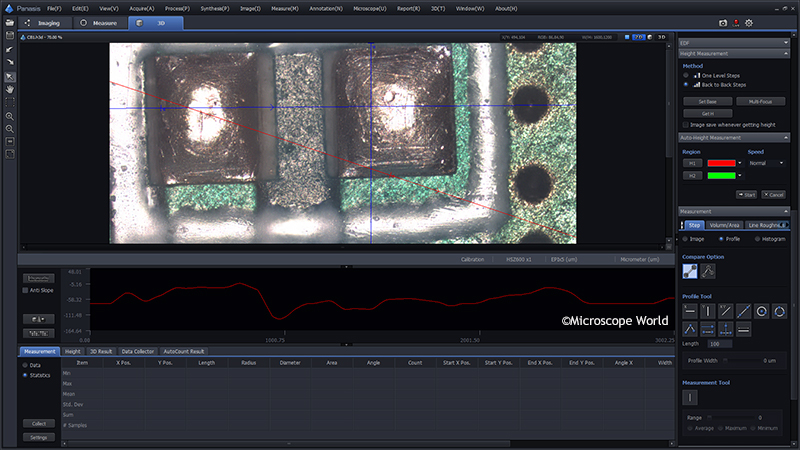Choose the dashed rectangle region tool
The image size is (800, 450).
coord(10,102)
